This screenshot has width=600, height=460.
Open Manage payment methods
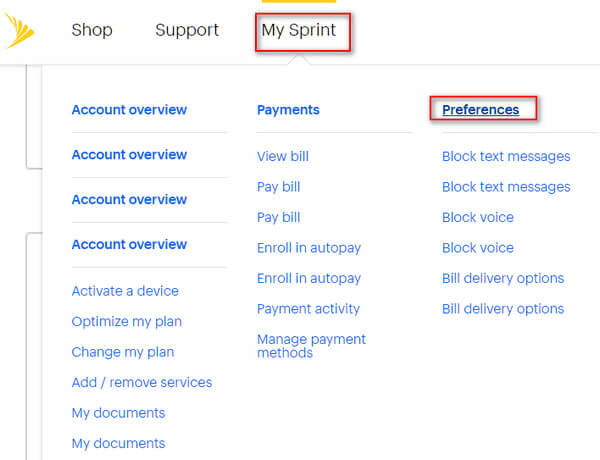[x=311, y=346]
